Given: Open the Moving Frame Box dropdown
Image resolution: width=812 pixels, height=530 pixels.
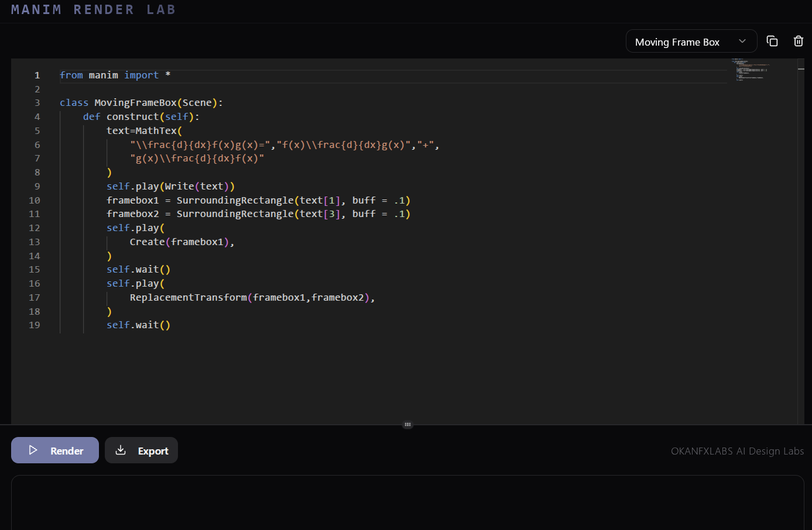Looking at the screenshot, I should (677, 42).
